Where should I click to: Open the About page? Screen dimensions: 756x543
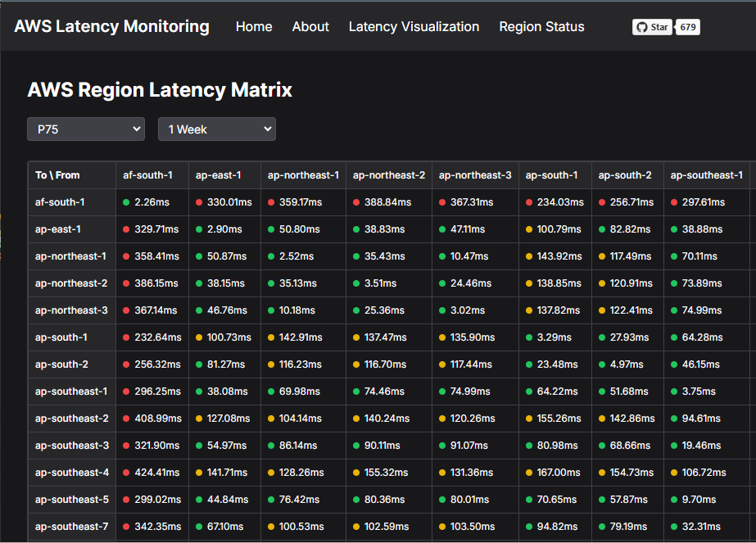[310, 26]
